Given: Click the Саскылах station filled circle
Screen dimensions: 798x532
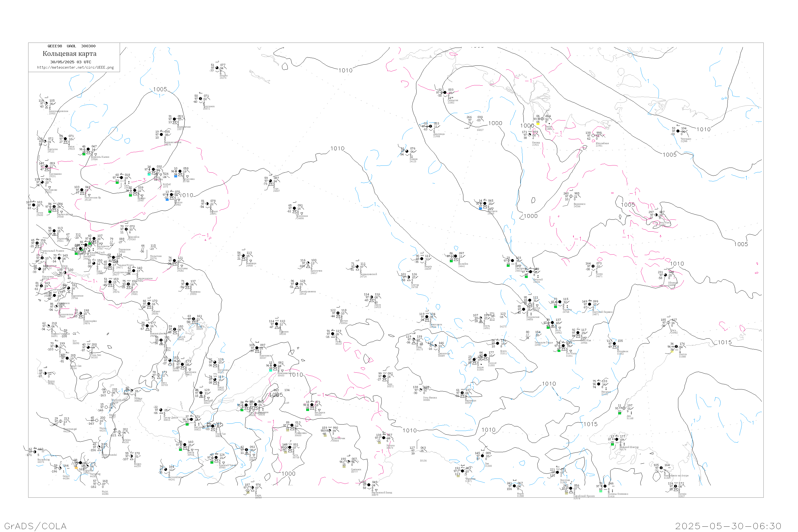Looking at the screenshot, I should [x=445, y=93].
